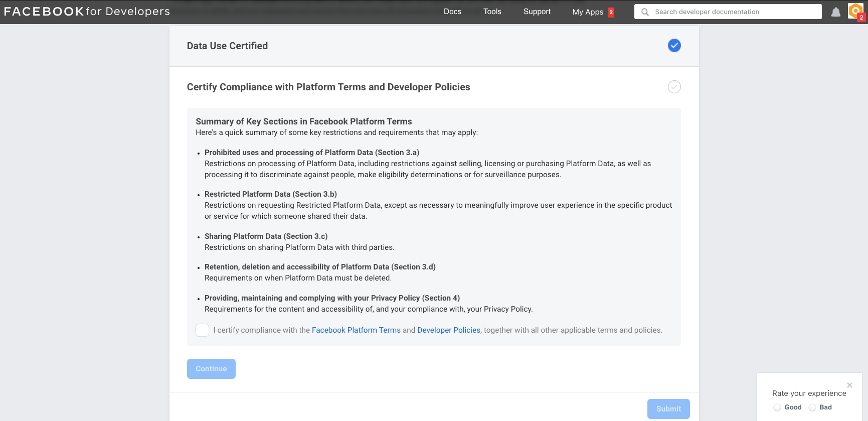Click 'Sharing Platform Data (Section 3.c)' heading
Image resolution: width=868 pixels, height=421 pixels.
(x=266, y=236)
